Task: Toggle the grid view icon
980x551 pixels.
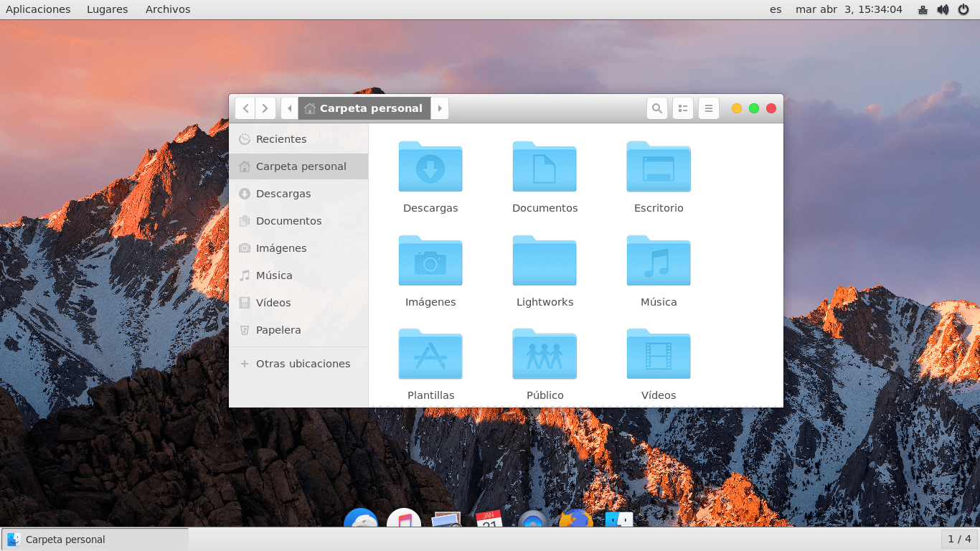Action: pos(682,108)
